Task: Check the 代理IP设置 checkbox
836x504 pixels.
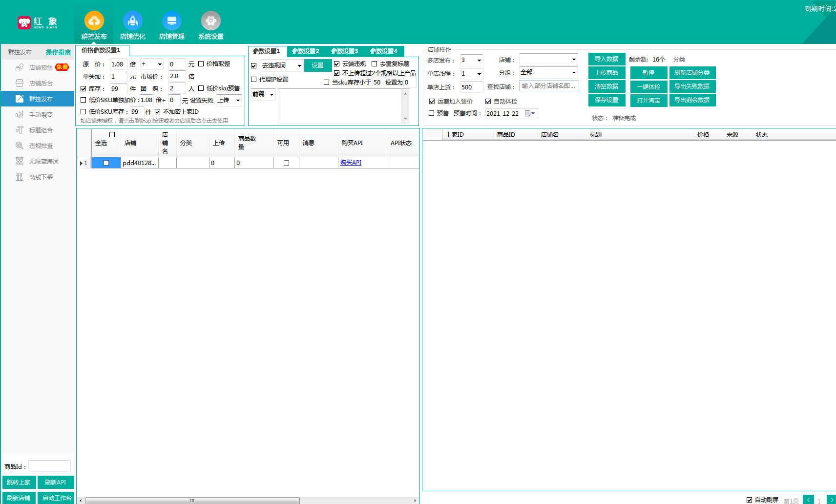Action: 253,79
